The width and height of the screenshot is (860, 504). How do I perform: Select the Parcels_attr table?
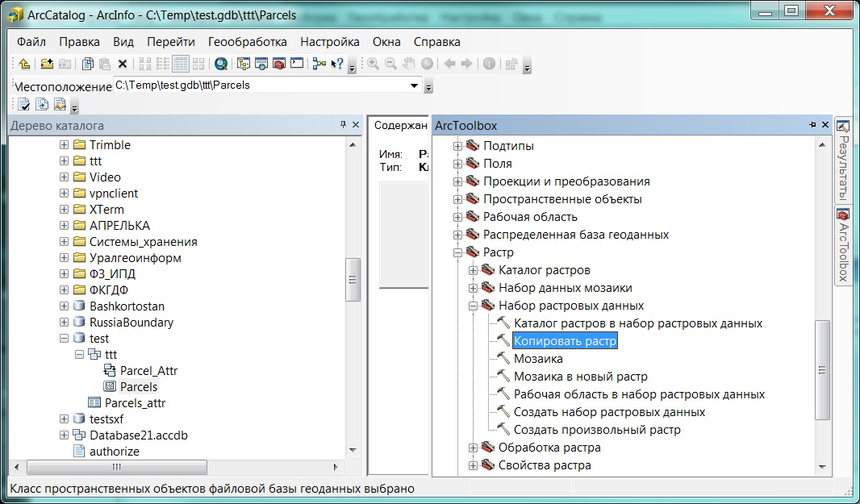tap(135, 403)
